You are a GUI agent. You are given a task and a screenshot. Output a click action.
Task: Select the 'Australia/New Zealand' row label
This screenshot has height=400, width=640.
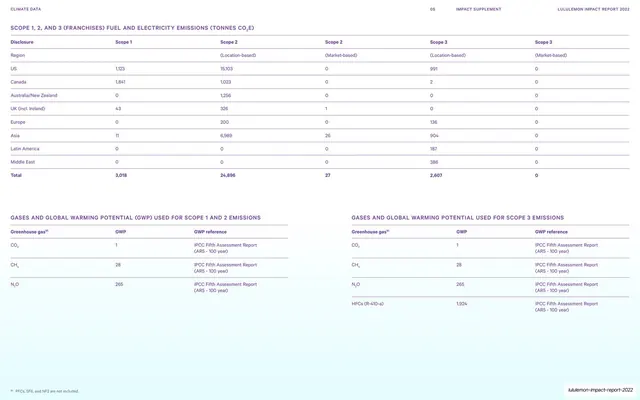point(34,96)
